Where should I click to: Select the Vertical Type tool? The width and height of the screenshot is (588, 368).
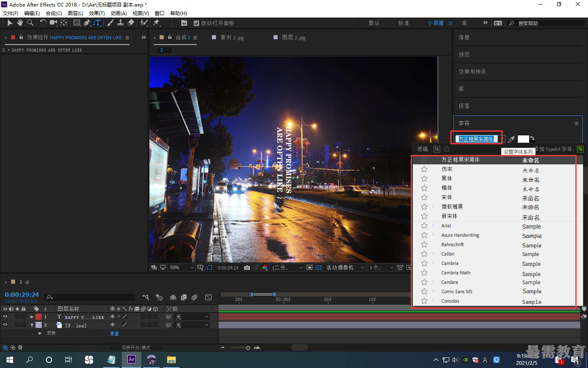click(97, 23)
